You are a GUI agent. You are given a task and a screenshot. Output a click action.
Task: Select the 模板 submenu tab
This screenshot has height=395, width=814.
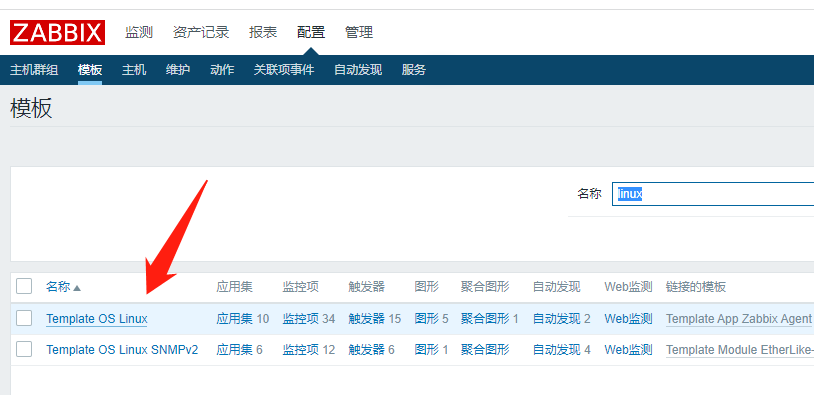coord(90,70)
